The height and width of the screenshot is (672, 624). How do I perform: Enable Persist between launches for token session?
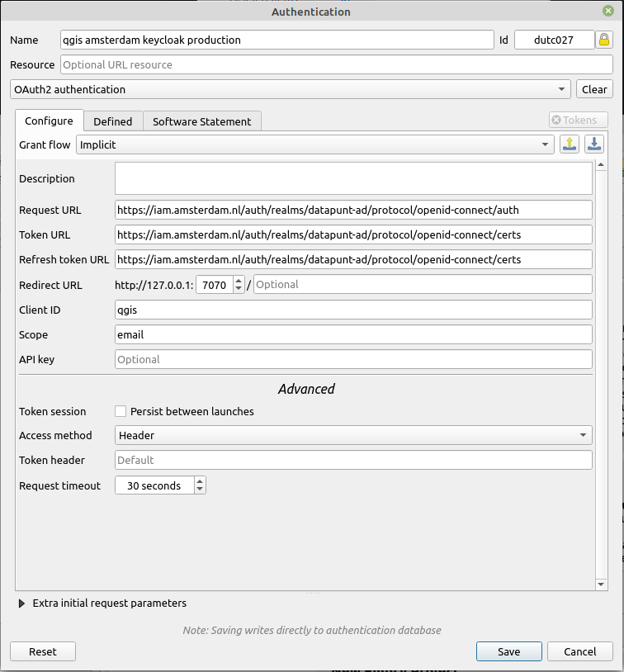[121, 411]
